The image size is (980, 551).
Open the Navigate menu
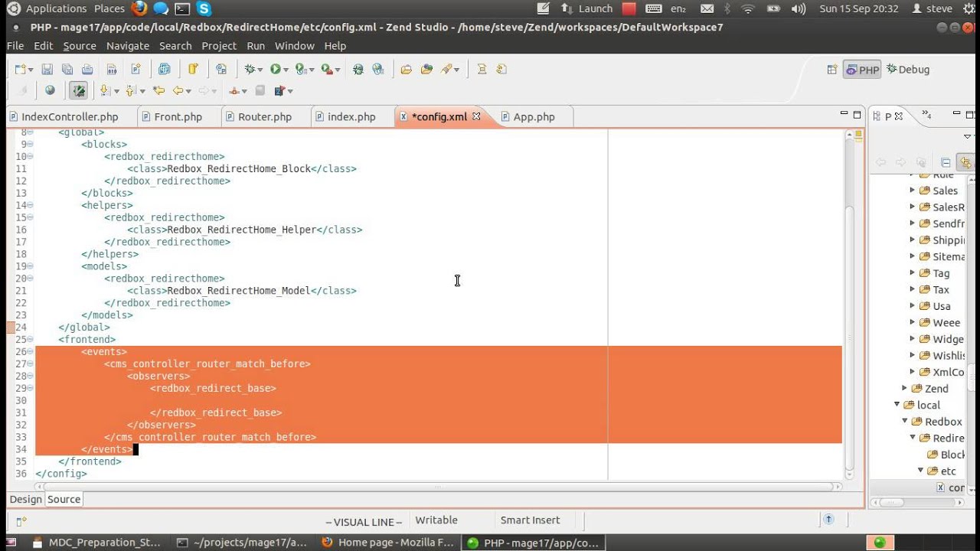[x=128, y=46]
